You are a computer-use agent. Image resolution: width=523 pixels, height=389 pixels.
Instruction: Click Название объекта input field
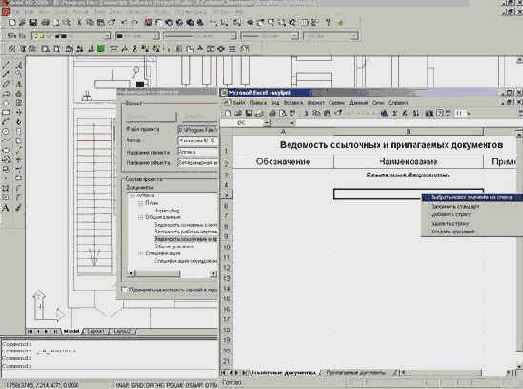pos(197,163)
